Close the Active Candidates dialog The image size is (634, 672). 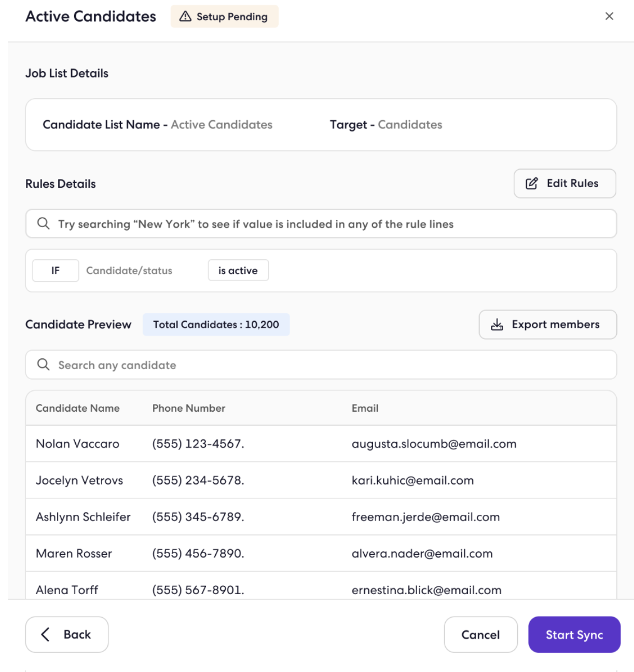point(609,16)
